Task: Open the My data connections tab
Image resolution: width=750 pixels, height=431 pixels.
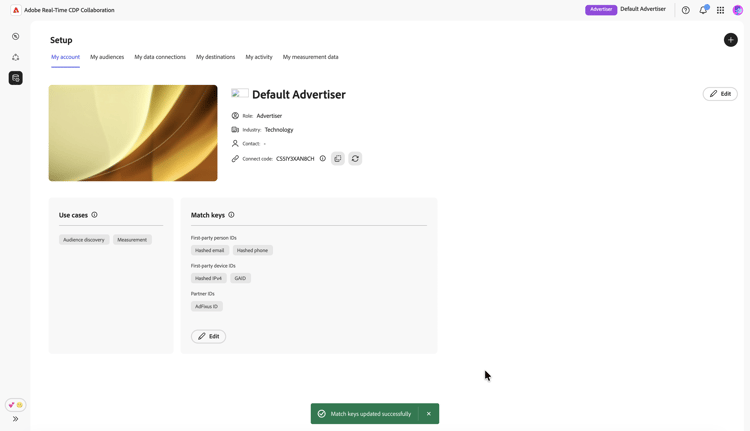Action: (x=160, y=57)
